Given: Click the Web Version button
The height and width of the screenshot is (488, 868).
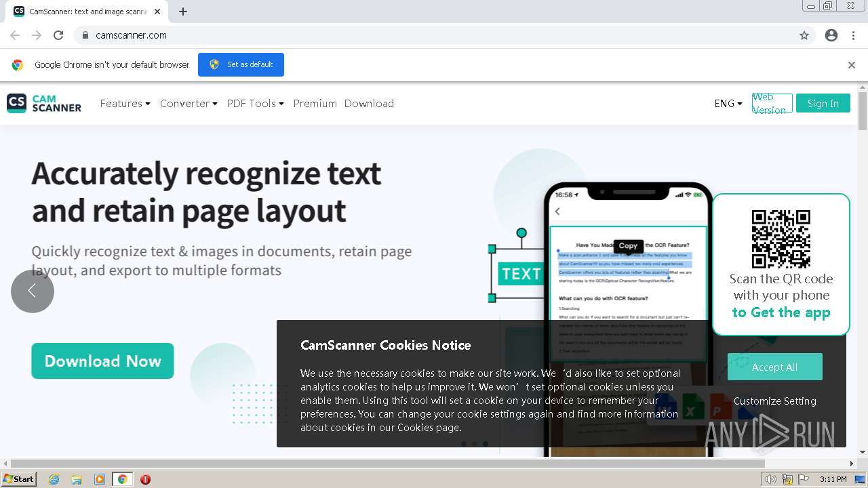Looking at the screenshot, I should (x=772, y=104).
